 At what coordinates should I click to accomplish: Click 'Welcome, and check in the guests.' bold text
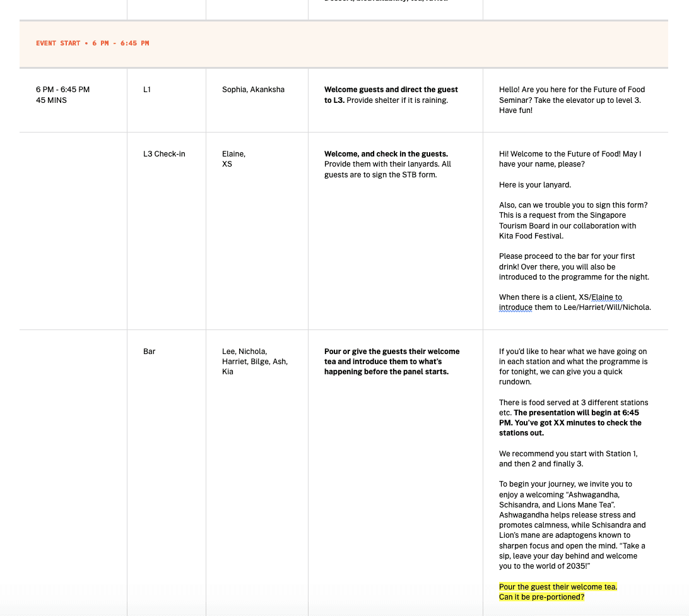click(x=386, y=154)
